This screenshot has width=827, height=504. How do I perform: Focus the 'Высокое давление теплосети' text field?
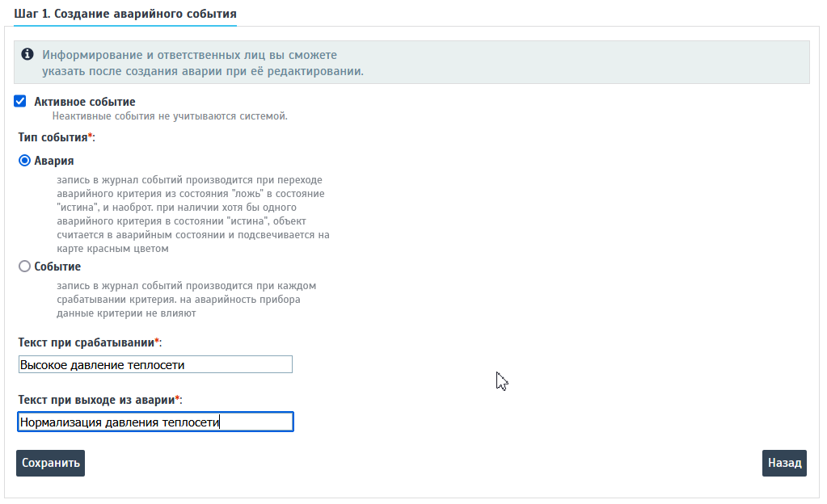point(154,365)
